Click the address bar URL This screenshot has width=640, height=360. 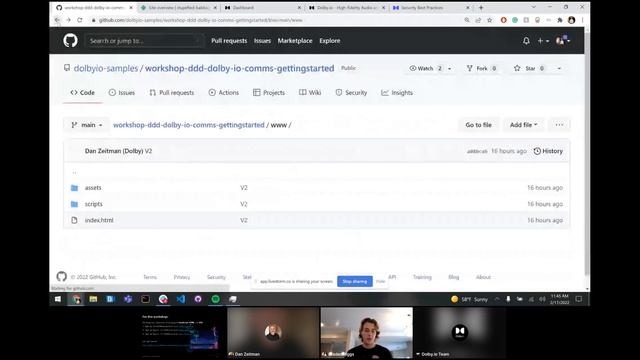200,20
